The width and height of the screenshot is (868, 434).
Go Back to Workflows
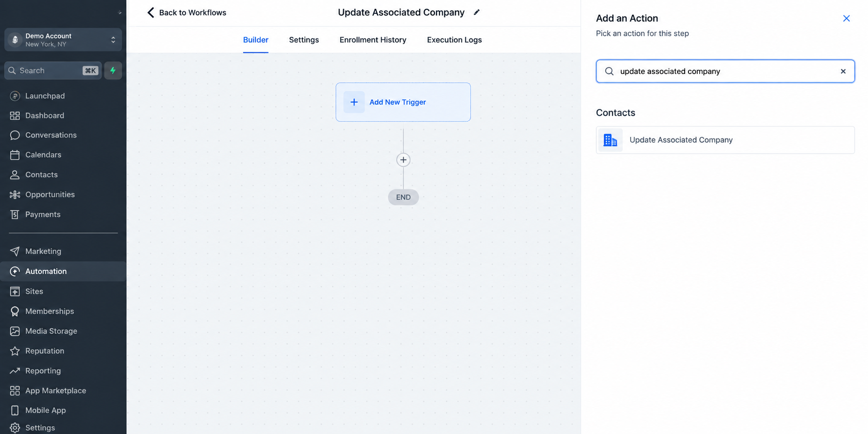click(x=186, y=12)
